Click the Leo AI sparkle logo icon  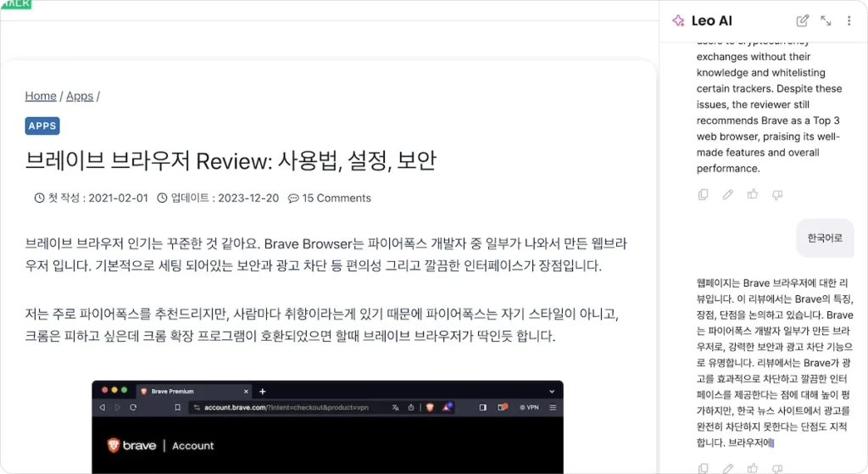pyautogui.click(x=678, y=20)
